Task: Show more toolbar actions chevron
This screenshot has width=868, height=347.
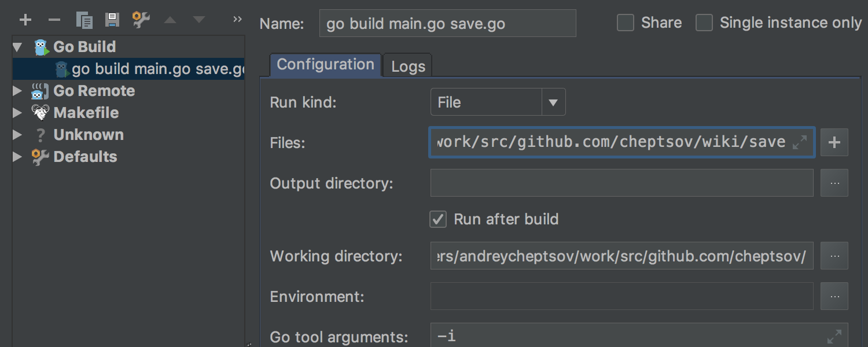Action: (237, 20)
